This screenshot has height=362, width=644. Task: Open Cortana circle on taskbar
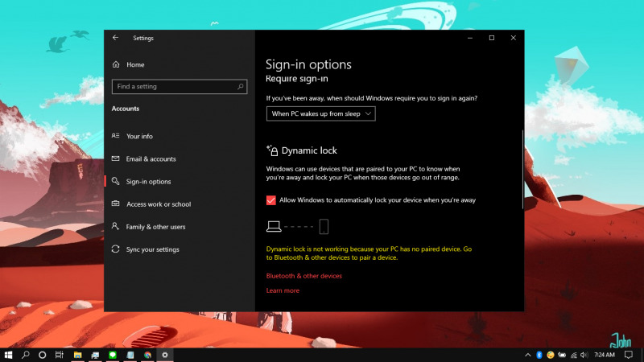43,355
